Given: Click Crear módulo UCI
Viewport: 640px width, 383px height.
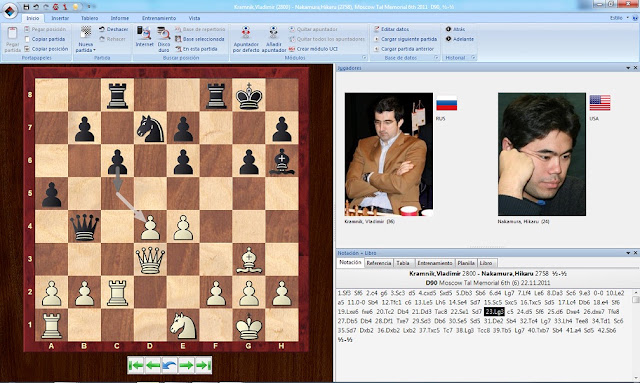Looking at the screenshot, I should pos(313,49).
